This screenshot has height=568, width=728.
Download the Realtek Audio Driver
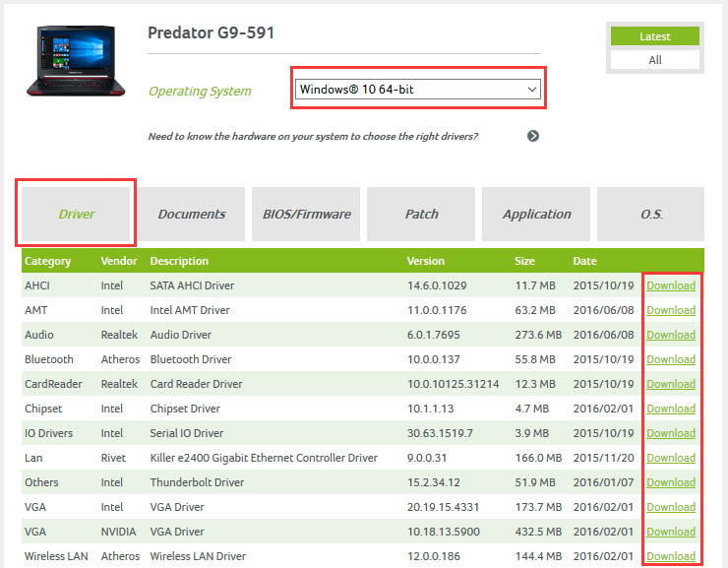click(671, 335)
